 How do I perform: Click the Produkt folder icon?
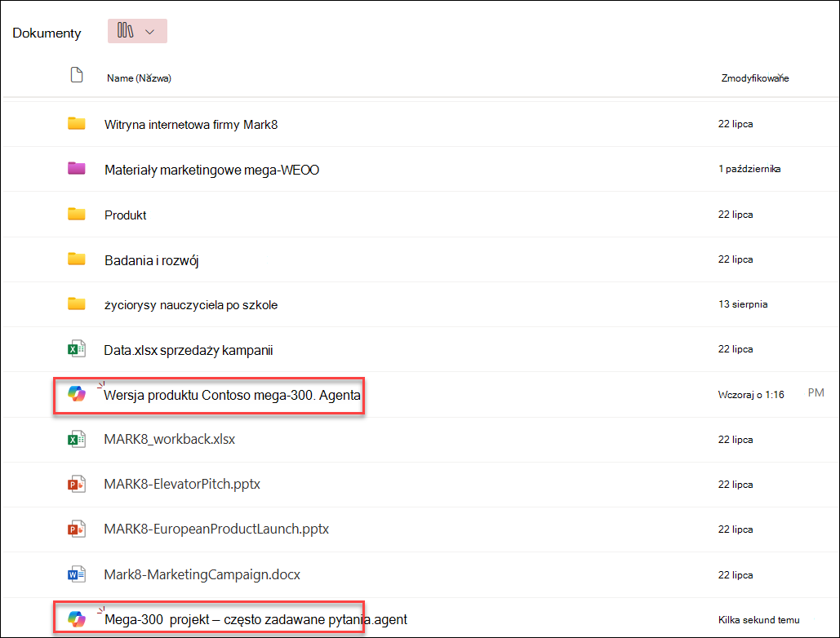[x=77, y=214]
